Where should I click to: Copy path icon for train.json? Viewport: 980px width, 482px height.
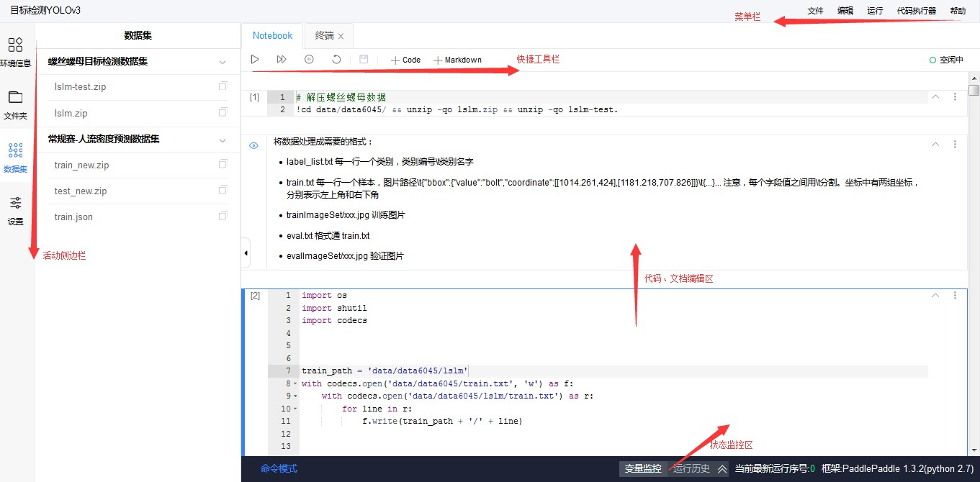coord(222,217)
